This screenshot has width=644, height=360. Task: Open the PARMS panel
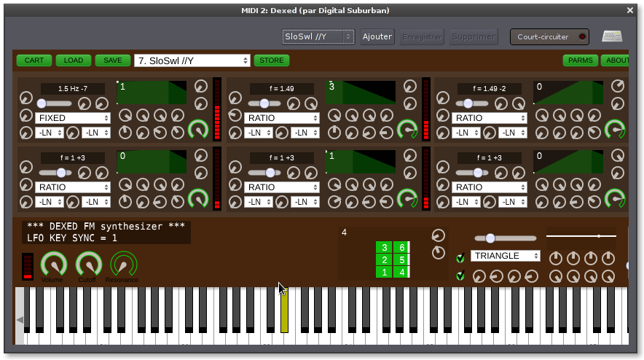point(580,60)
